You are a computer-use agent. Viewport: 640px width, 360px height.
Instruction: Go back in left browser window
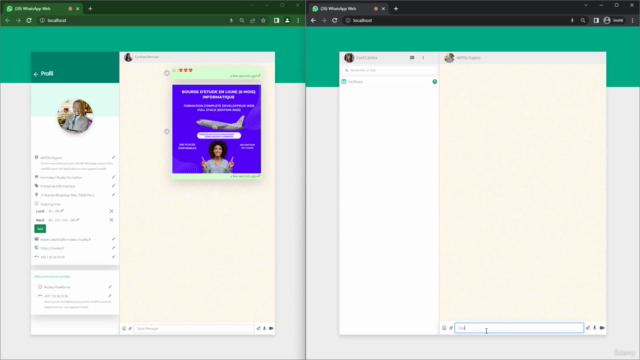(x=8, y=20)
